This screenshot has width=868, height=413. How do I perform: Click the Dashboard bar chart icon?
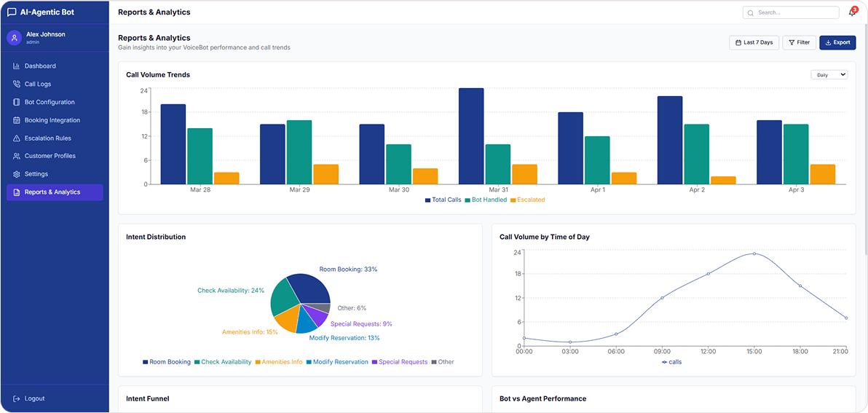click(17, 66)
